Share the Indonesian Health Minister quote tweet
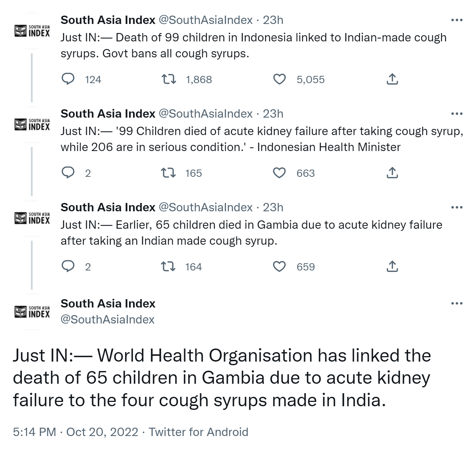Image resolution: width=476 pixels, height=452 pixels. tap(392, 173)
